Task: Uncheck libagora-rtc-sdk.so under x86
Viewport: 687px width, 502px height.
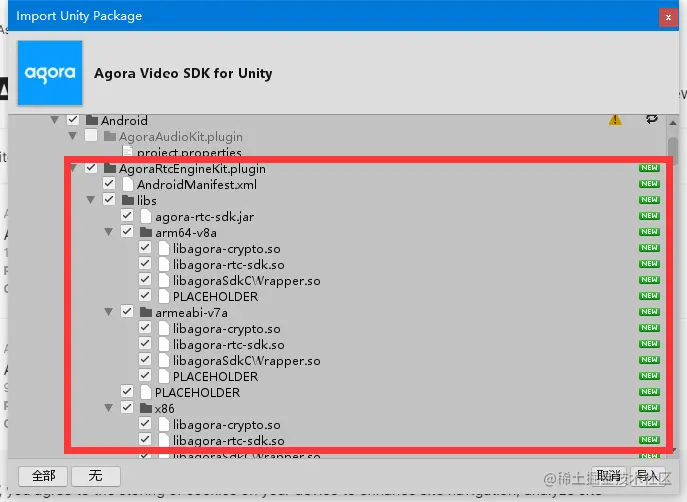Action: point(145,439)
